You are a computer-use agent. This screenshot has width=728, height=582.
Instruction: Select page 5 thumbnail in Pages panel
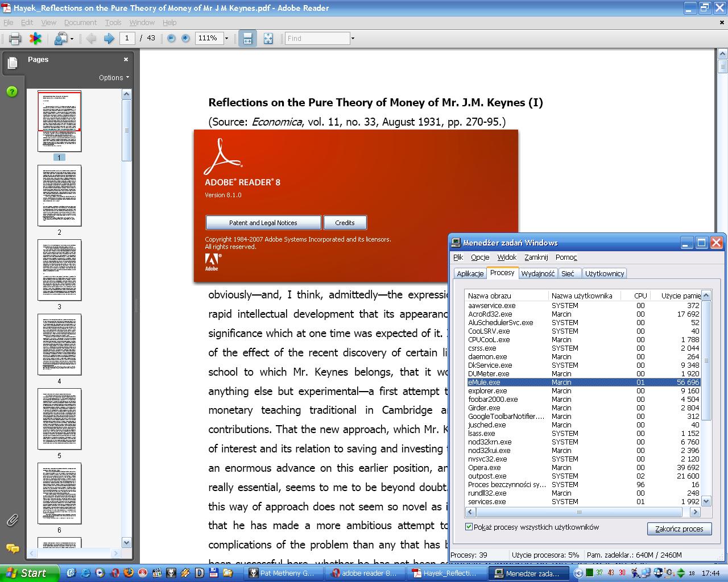point(59,419)
